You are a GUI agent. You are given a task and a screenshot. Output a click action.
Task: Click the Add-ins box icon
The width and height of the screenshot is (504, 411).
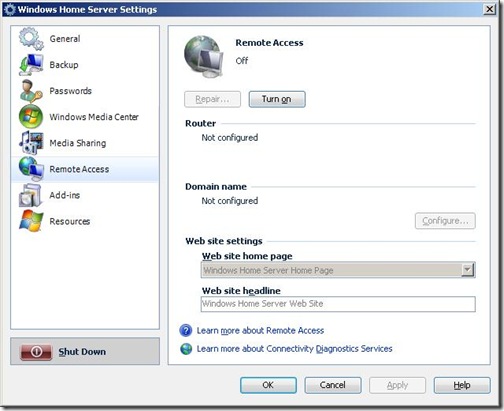(30, 195)
